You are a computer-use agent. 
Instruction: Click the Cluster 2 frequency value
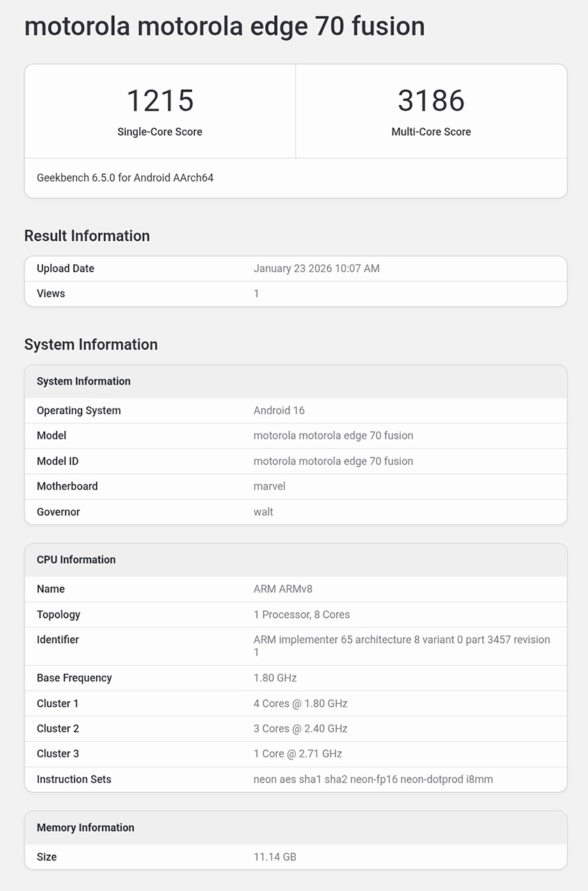pos(300,729)
